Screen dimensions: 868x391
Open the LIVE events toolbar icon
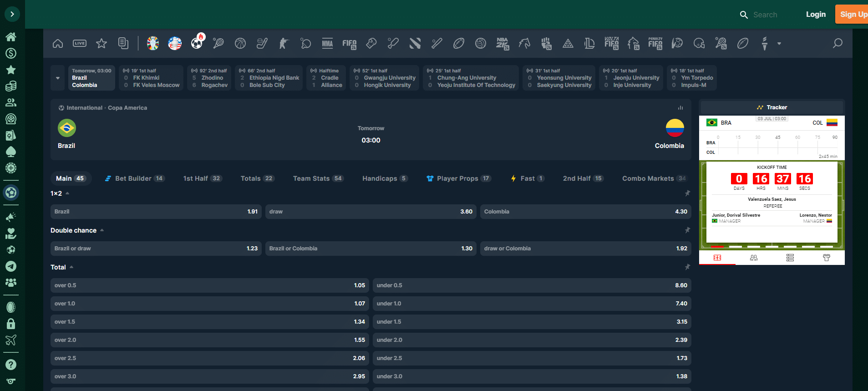[80, 43]
